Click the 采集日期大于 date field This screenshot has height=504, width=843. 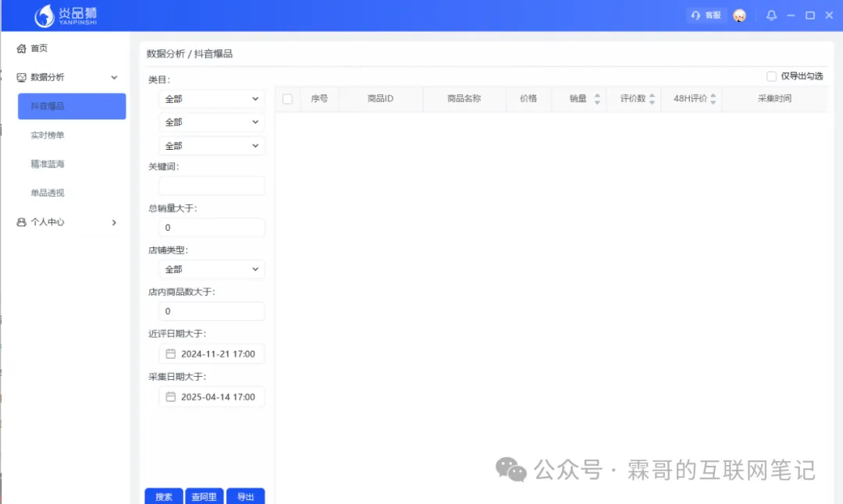click(x=212, y=397)
